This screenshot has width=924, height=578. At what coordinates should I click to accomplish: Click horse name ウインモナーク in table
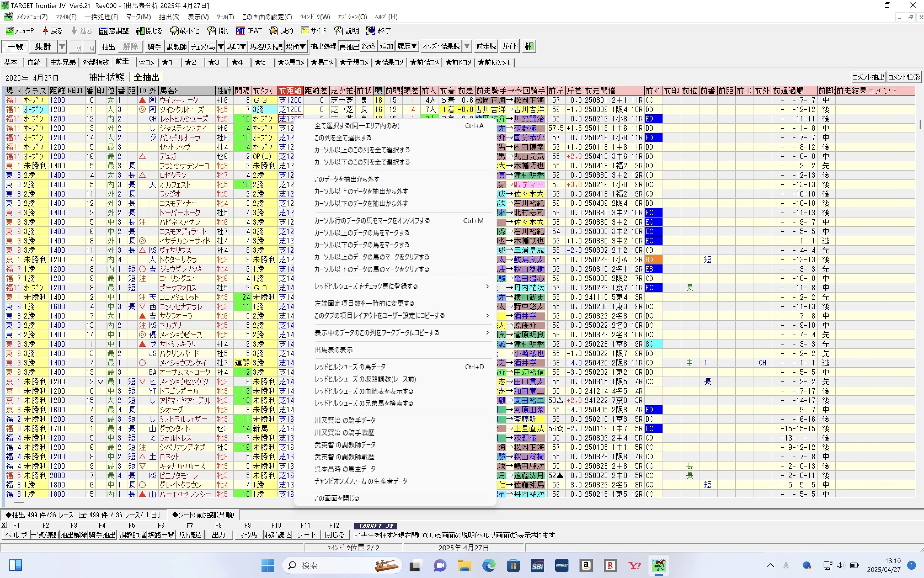click(x=179, y=100)
